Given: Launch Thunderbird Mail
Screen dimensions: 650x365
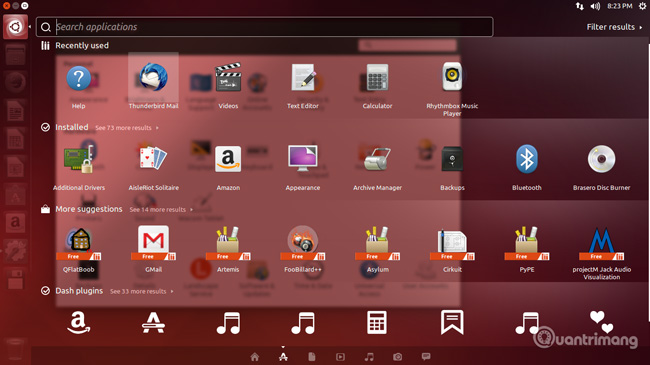Looking at the screenshot, I should [153, 78].
